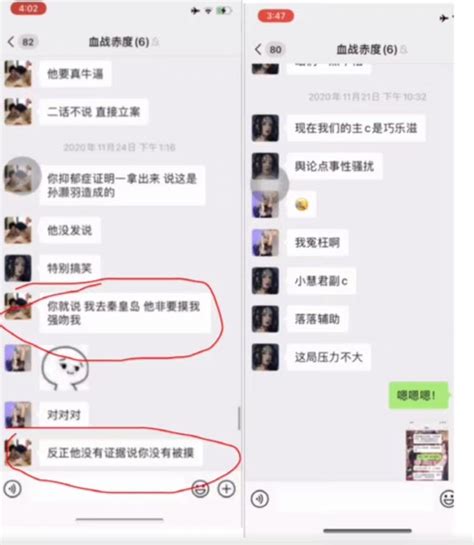This screenshot has height=545, width=474.
Task: Tap the 82 unread badge
Action: [28, 42]
